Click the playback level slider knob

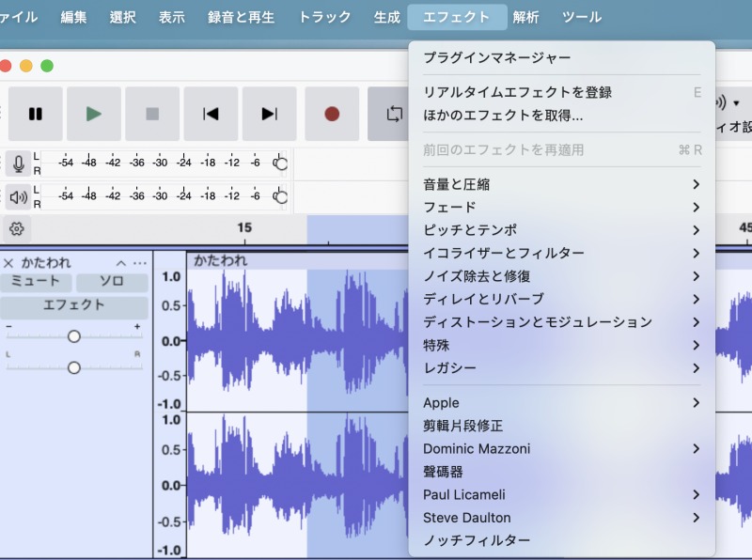[x=281, y=197]
